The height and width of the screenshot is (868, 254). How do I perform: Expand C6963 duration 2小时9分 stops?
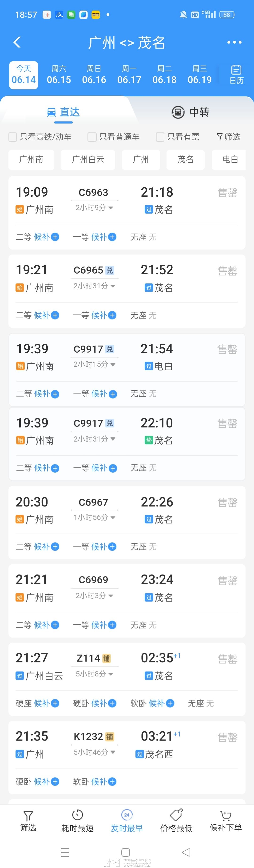94,207
